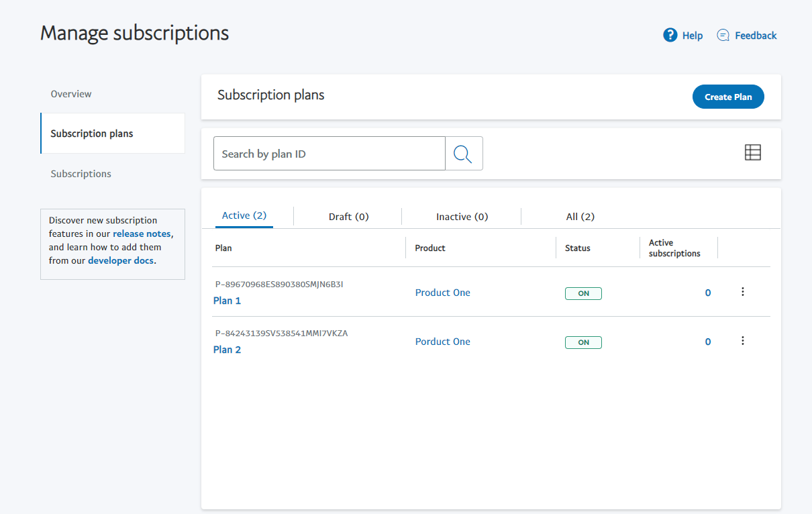The image size is (812, 514).
Task: Click the table view grid icon
Action: pos(753,153)
